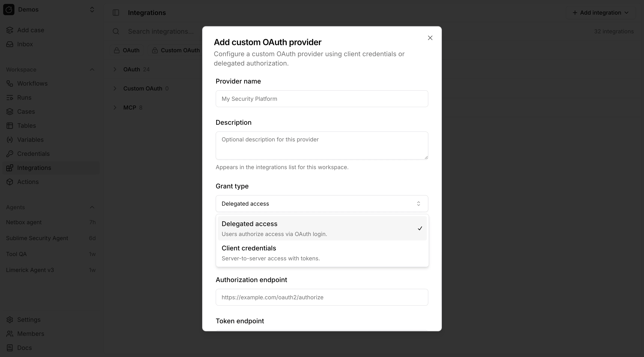The height and width of the screenshot is (357, 644).
Task: Select the Runs sidebar icon
Action: [10, 97]
